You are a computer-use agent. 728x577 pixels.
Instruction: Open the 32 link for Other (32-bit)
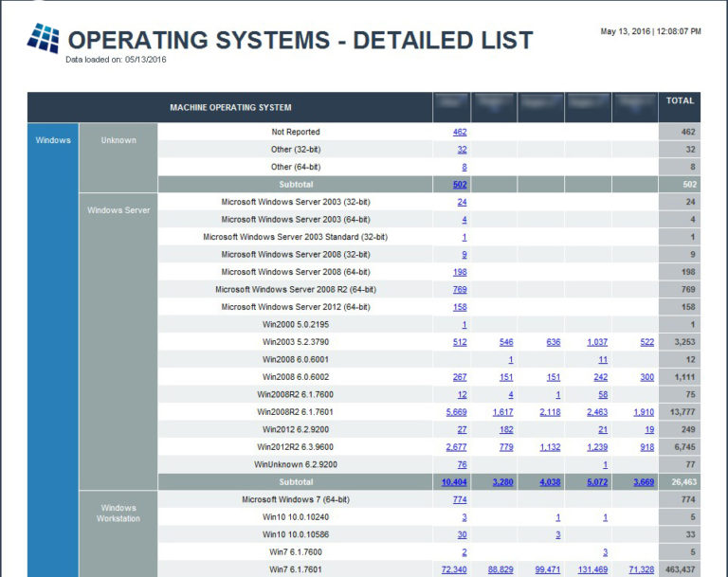coord(462,150)
